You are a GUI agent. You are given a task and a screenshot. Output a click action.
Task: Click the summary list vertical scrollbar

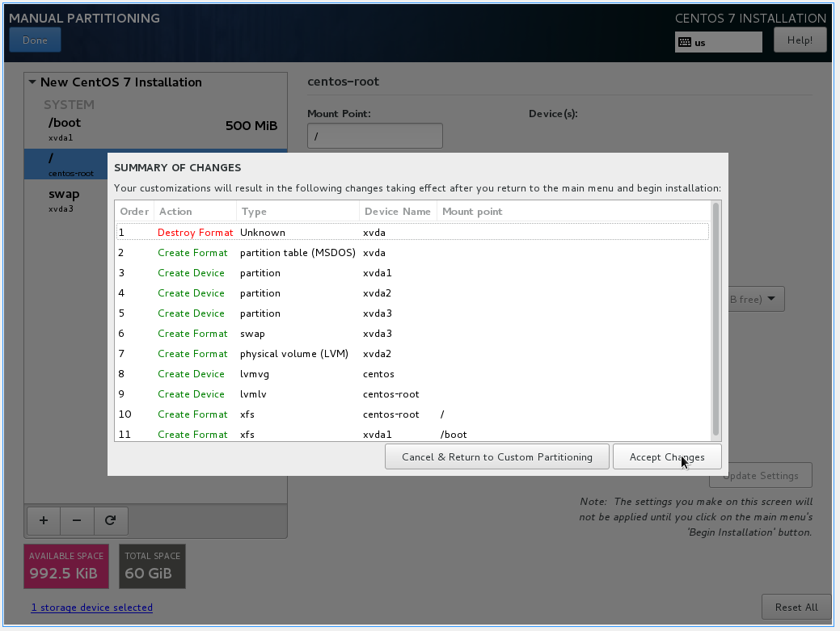tap(715, 319)
